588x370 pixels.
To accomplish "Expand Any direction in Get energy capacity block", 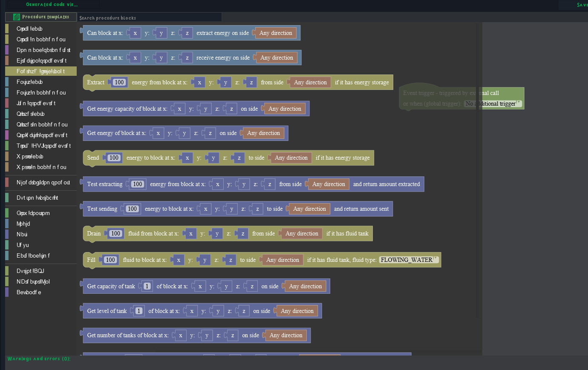I will (x=285, y=109).
